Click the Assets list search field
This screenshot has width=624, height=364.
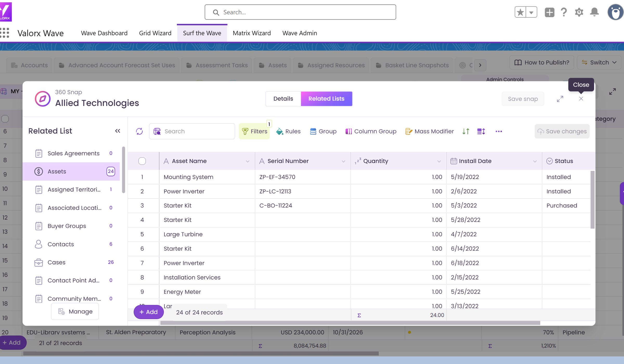point(192,131)
